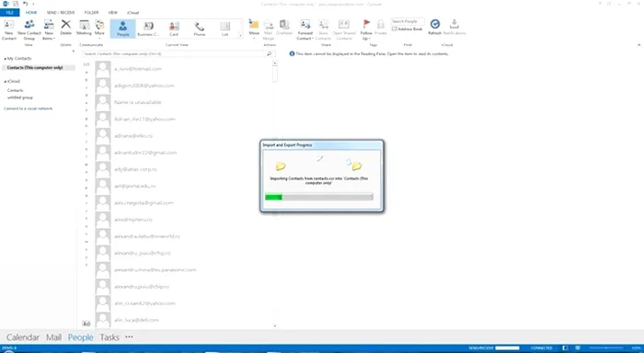Click the contact list scrollbar up arrow
The width and height of the screenshot is (644, 353).
click(x=275, y=63)
